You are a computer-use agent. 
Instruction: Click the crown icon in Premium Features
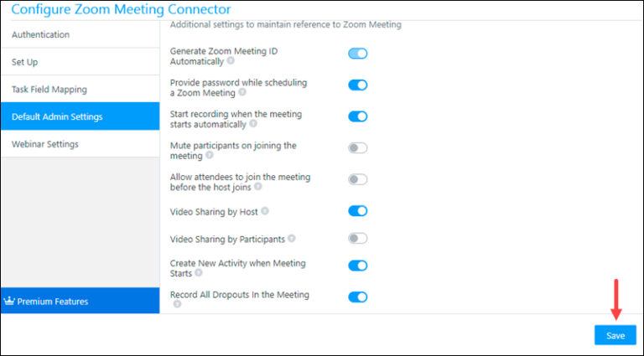click(x=9, y=301)
